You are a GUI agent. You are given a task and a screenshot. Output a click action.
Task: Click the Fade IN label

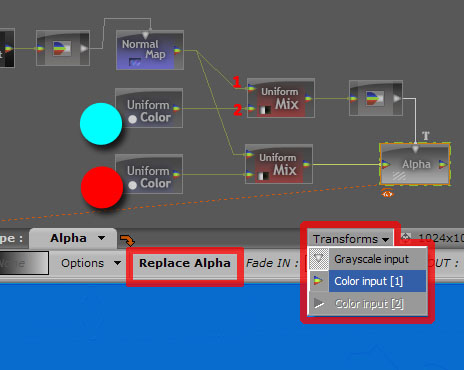coord(272,263)
